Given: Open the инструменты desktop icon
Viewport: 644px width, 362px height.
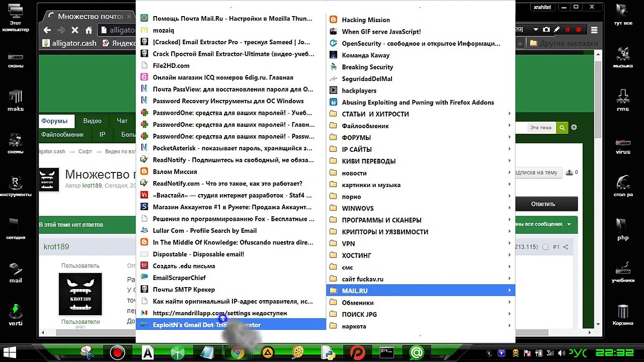Looking at the screenshot, I should pyautogui.click(x=16, y=186).
